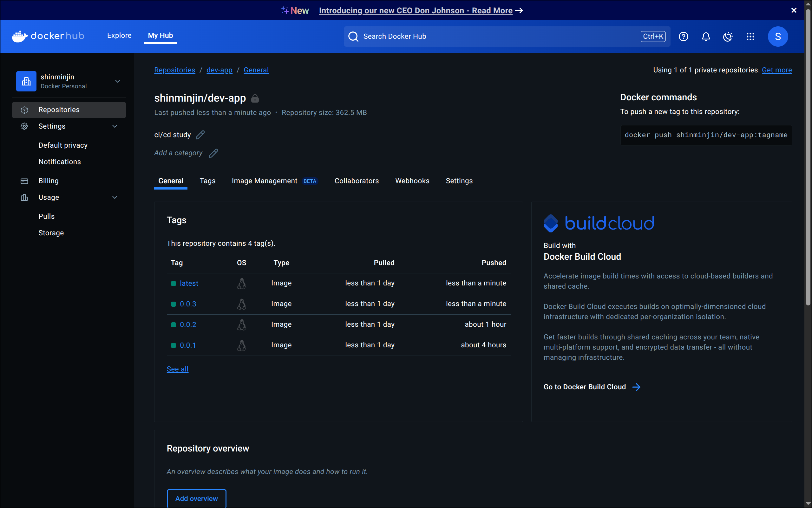The image size is (812, 508).
Task: Open the S user avatar menu
Action: point(778,36)
